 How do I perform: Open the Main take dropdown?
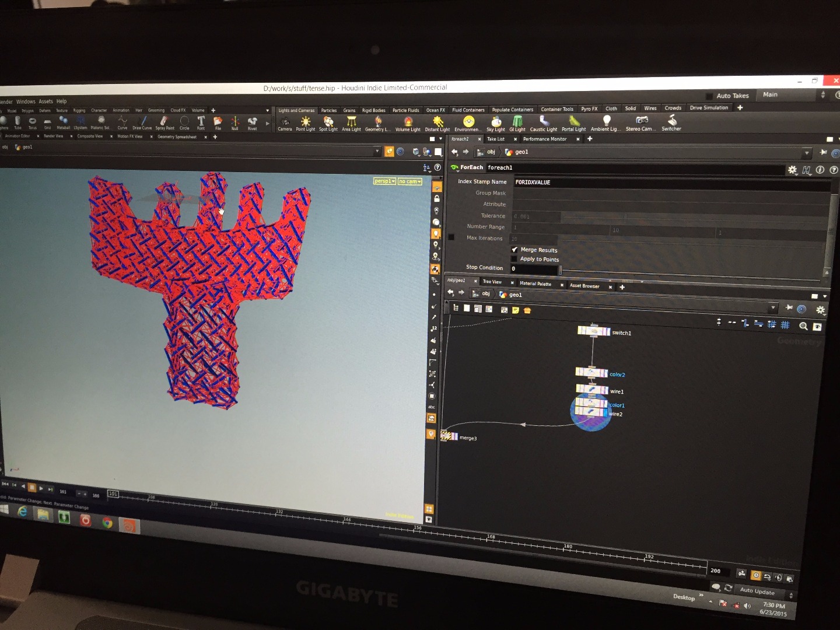click(793, 94)
